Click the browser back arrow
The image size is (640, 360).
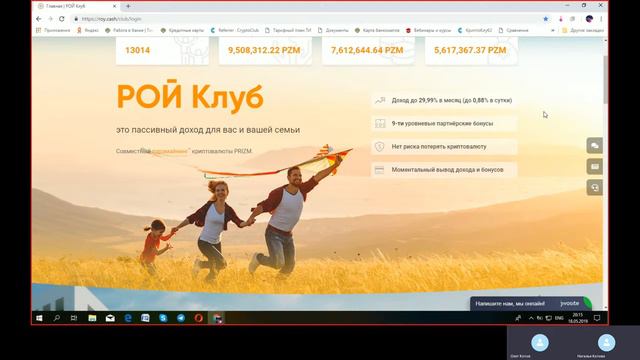click(39, 19)
